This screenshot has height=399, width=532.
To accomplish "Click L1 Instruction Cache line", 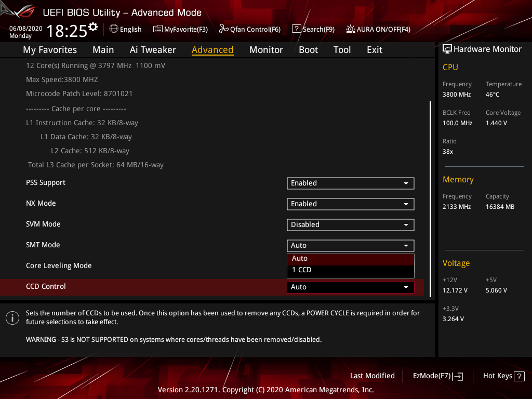I will [82, 123].
